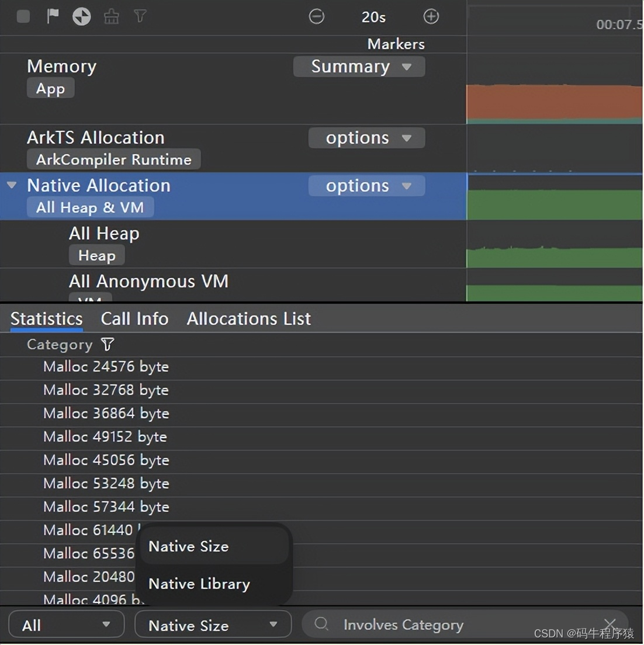The image size is (644, 645).
Task: Open Native Allocation options dropdown
Action: coord(366,186)
